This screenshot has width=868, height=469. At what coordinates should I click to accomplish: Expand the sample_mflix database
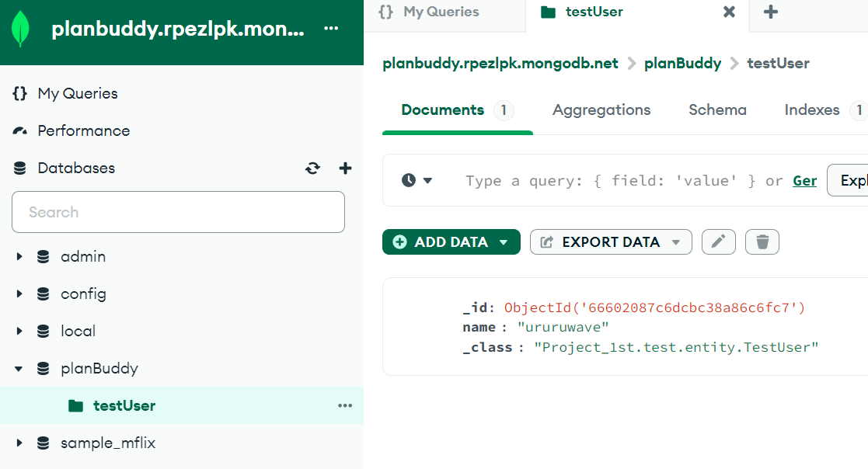coord(19,443)
